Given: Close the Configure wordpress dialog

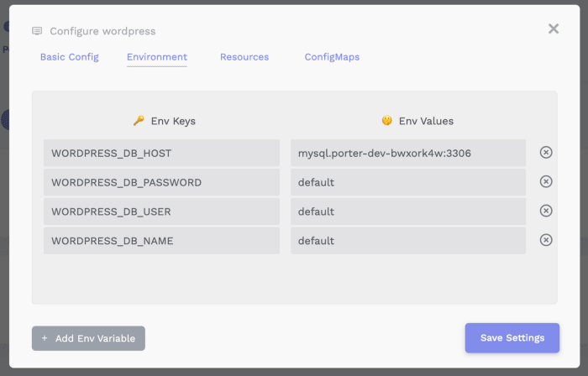Looking at the screenshot, I should [554, 29].
